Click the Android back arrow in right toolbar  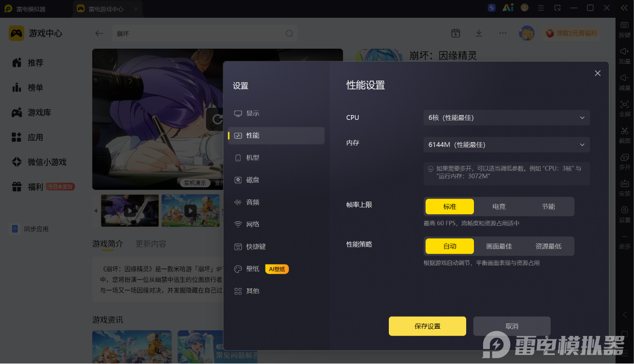pos(624,315)
